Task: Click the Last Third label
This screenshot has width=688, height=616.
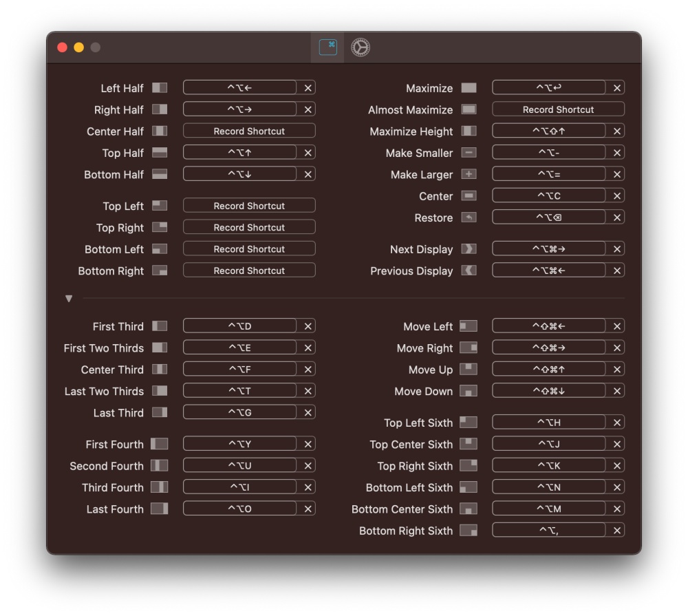Action: (118, 413)
